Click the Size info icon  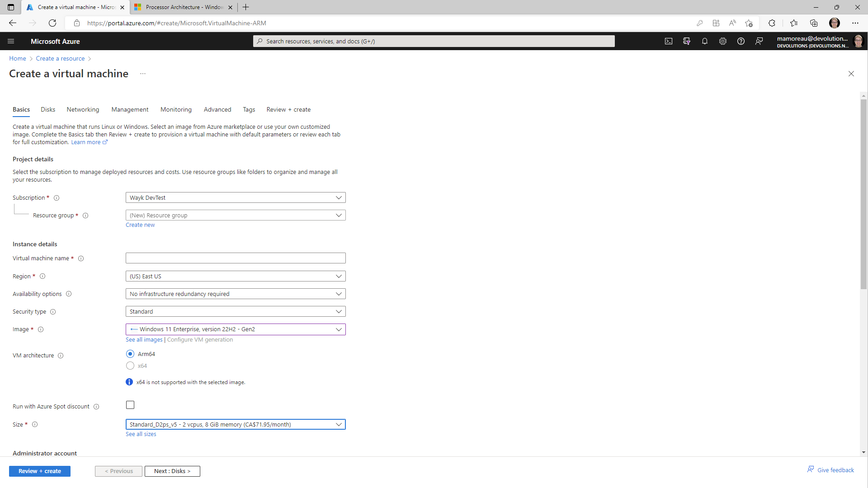click(x=35, y=424)
